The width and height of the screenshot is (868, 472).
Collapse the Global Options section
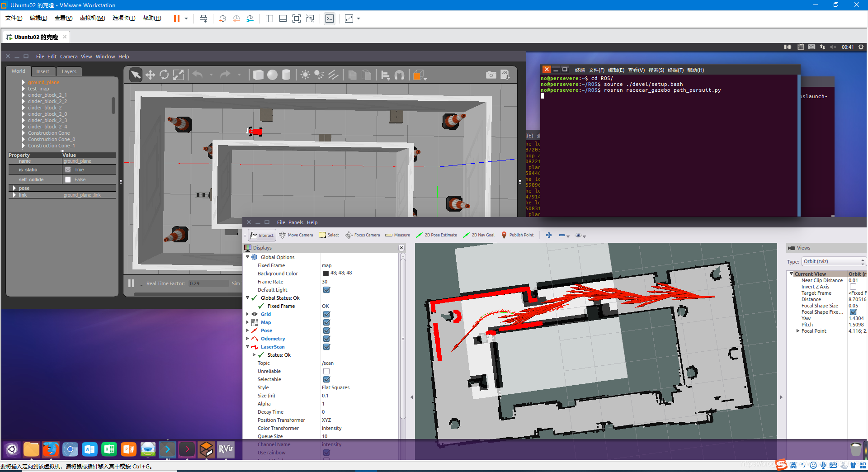pyautogui.click(x=247, y=257)
